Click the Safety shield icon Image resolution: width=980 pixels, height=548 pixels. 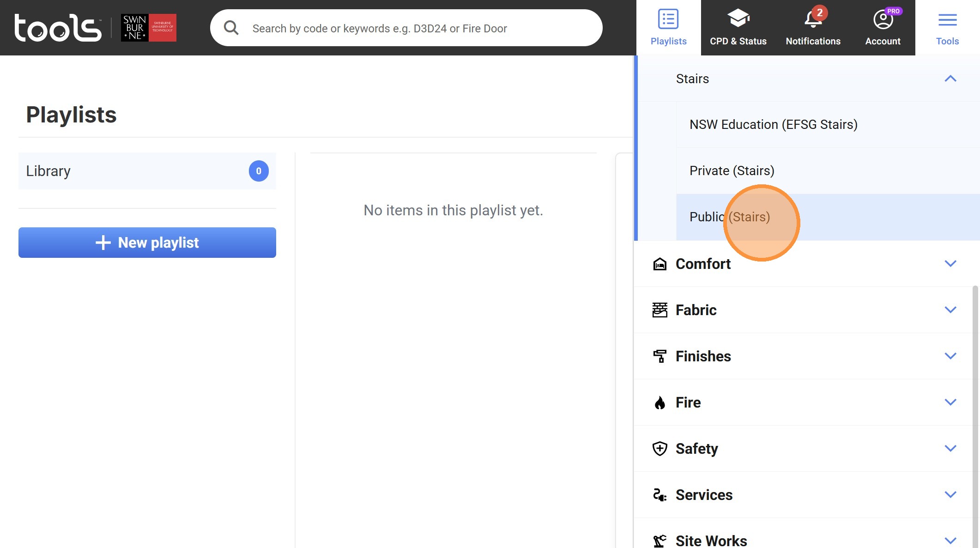659,448
